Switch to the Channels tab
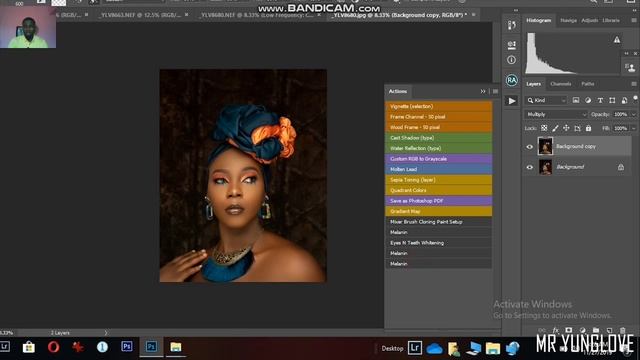This screenshot has width=640, height=360. [560, 84]
